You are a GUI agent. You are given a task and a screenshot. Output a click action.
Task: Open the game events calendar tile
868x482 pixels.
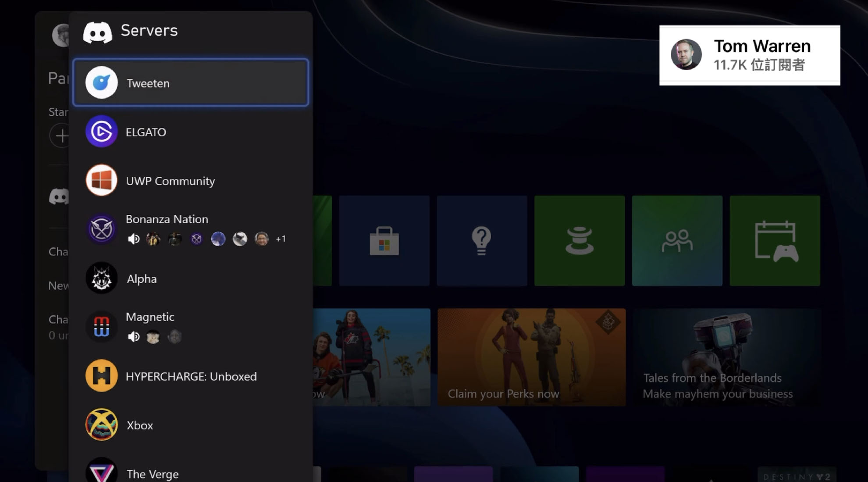(775, 241)
